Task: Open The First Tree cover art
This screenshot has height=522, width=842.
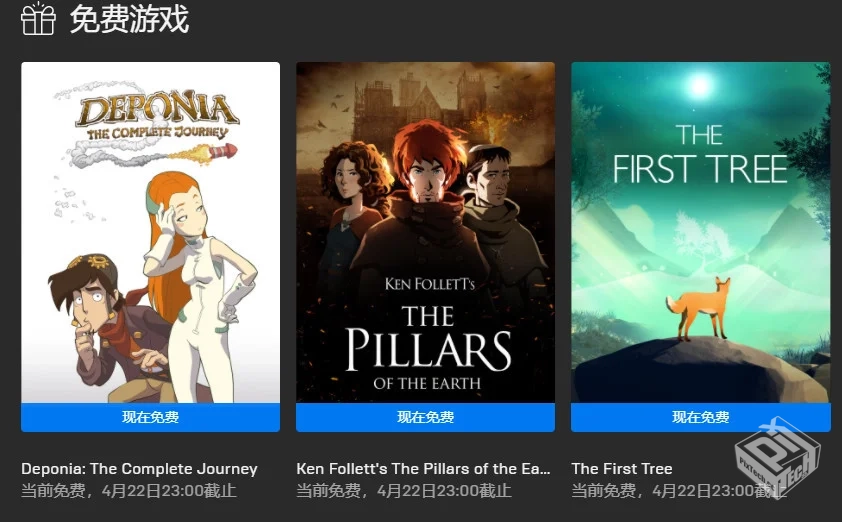Action: 701,232
